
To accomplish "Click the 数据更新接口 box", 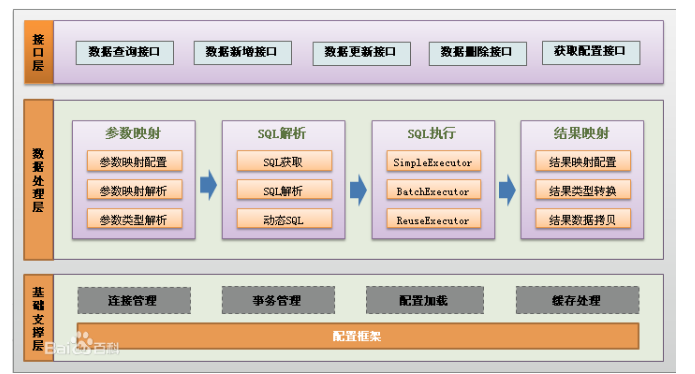I will 361,54.
